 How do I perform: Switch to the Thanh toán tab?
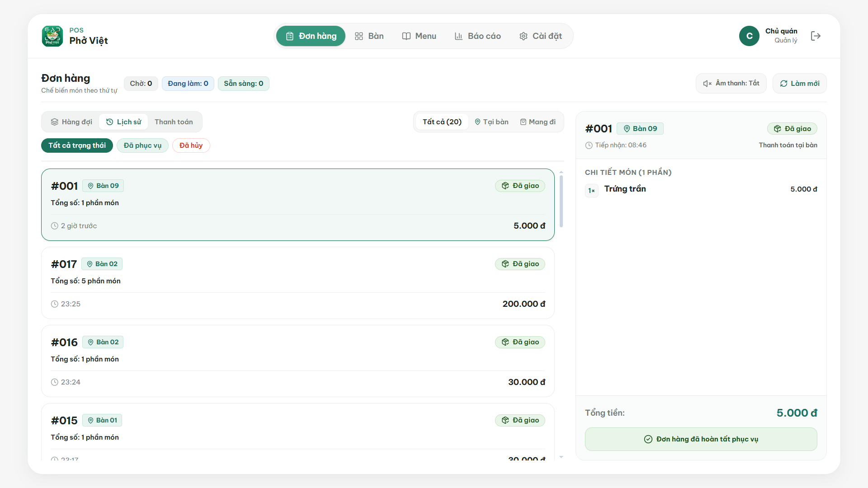[x=174, y=122]
